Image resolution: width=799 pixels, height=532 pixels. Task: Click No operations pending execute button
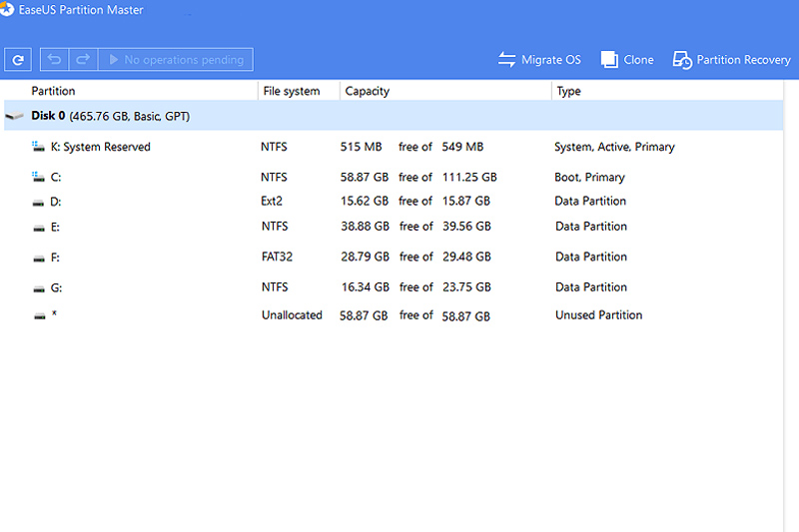(176, 60)
